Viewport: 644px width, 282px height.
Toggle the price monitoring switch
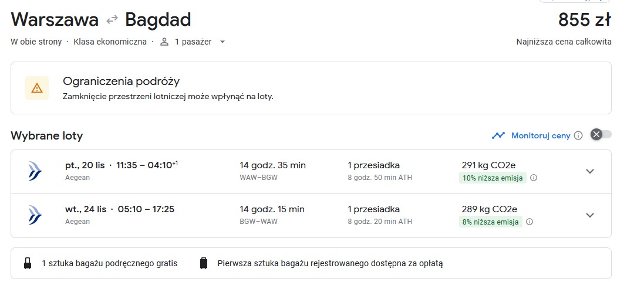point(601,134)
